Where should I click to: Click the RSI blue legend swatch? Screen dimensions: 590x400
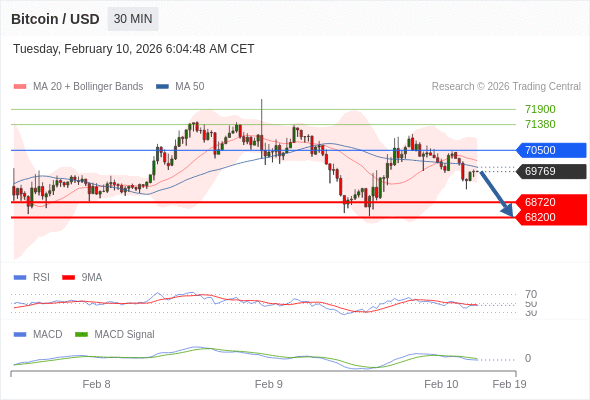coord(20,278)
